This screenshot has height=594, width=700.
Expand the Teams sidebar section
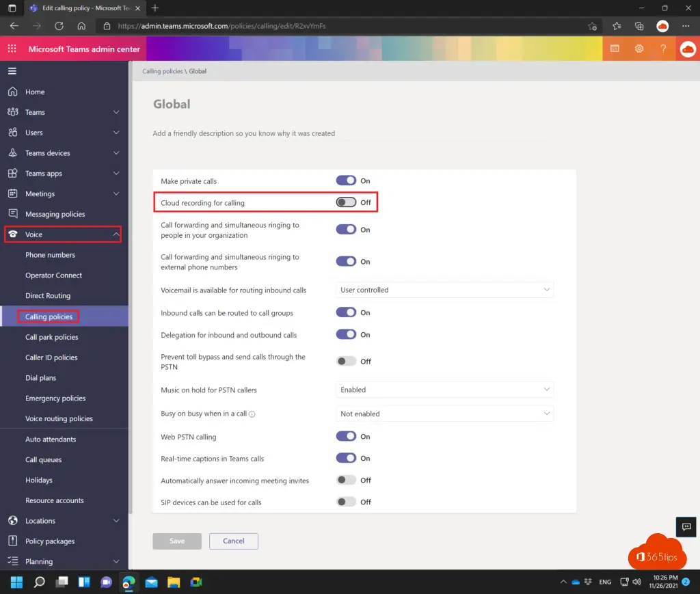(x=116, y=112)
